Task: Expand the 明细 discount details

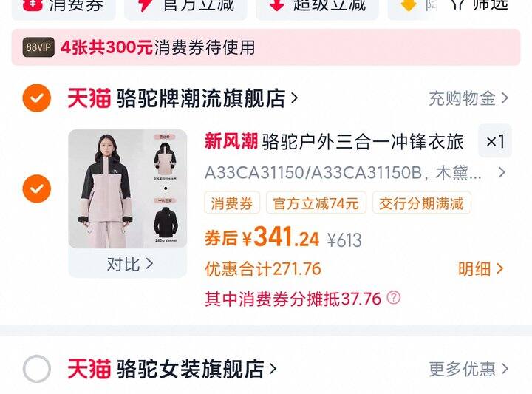Action: click(480, 269)
